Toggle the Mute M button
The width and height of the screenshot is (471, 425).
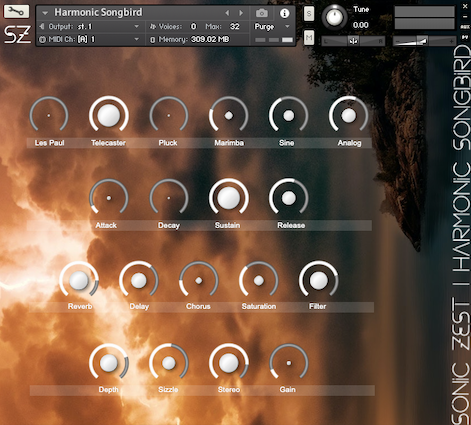[x=309, y=37]
